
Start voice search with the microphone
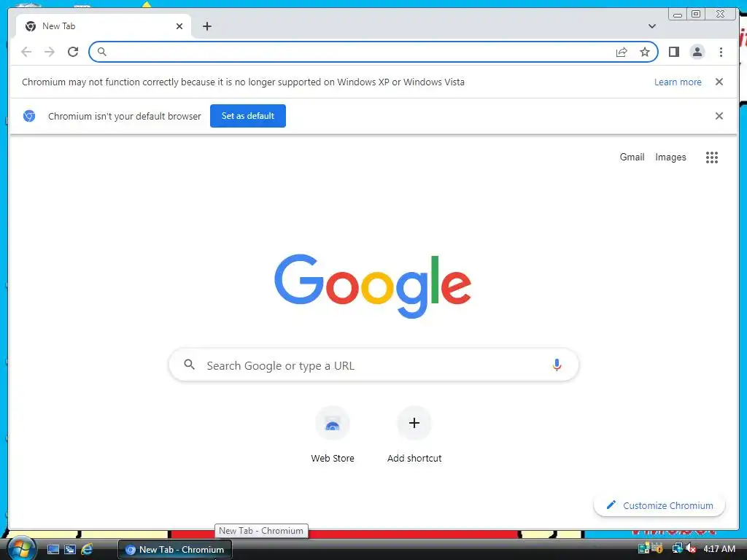click(x=557, y=365)
